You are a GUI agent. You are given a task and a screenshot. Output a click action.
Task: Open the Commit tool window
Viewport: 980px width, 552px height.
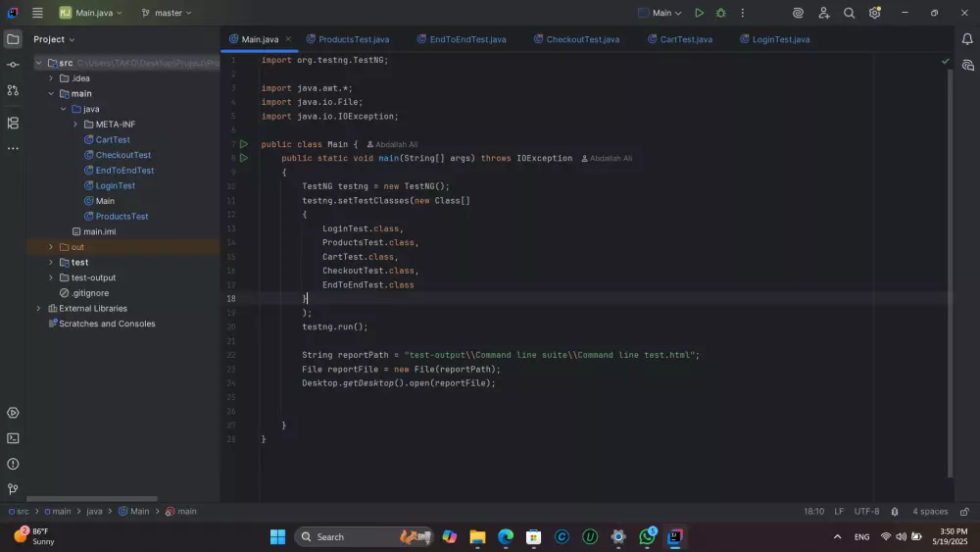[13, 65]
